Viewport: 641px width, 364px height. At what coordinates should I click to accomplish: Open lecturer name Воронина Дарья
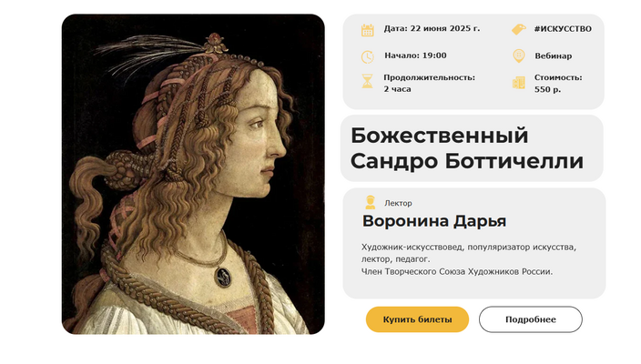click(434, 221)
